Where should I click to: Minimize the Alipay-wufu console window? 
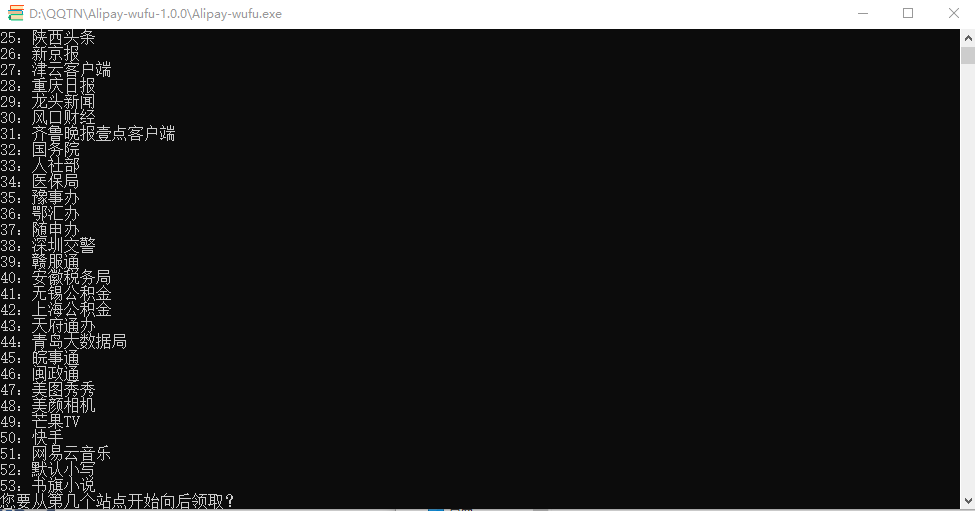click(x=862, y=14)
